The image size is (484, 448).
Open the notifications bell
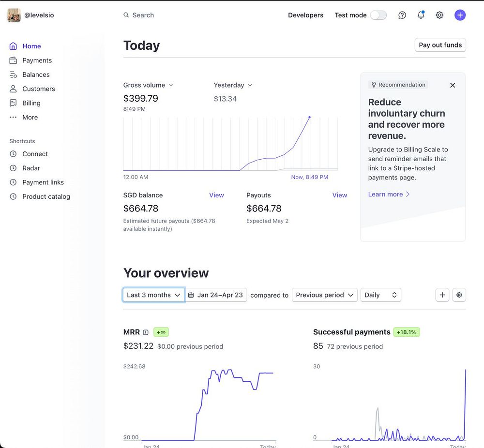coord(421,15)
